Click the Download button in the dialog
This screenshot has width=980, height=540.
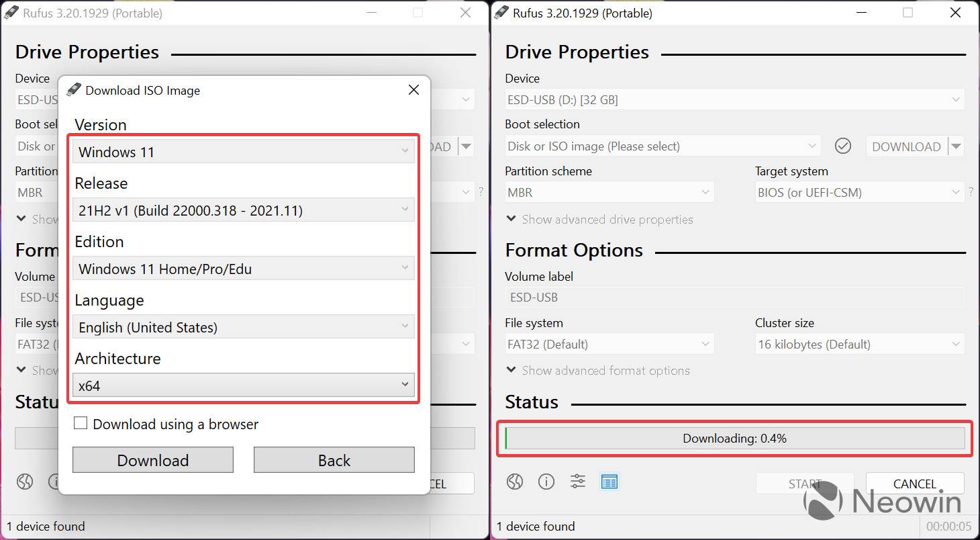(152, 460)
